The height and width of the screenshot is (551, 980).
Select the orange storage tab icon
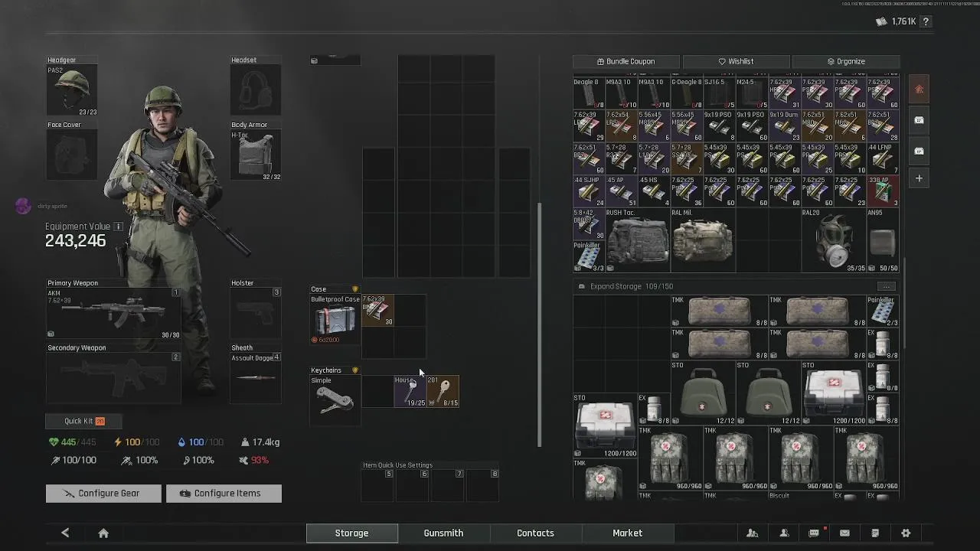pos(920,90)
